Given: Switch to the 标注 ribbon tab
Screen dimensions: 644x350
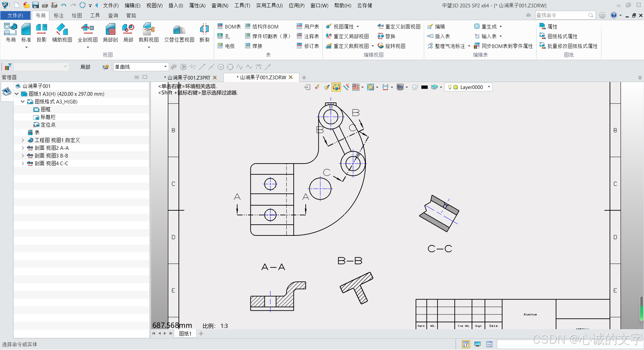Looking at the screenshot, I should (59, 15).
